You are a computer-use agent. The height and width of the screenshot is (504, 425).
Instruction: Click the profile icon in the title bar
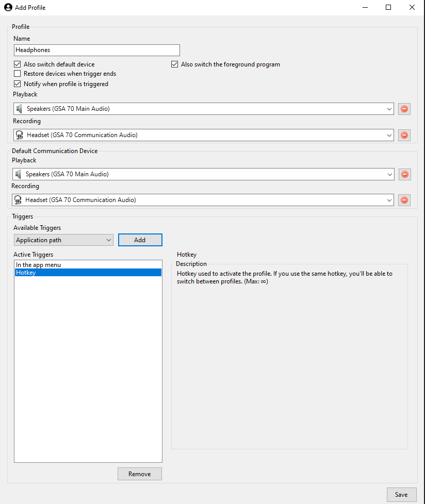tap(7, 7)
